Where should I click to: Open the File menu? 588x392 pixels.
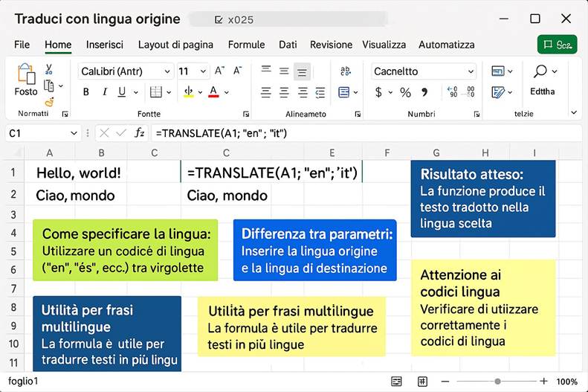22,45
